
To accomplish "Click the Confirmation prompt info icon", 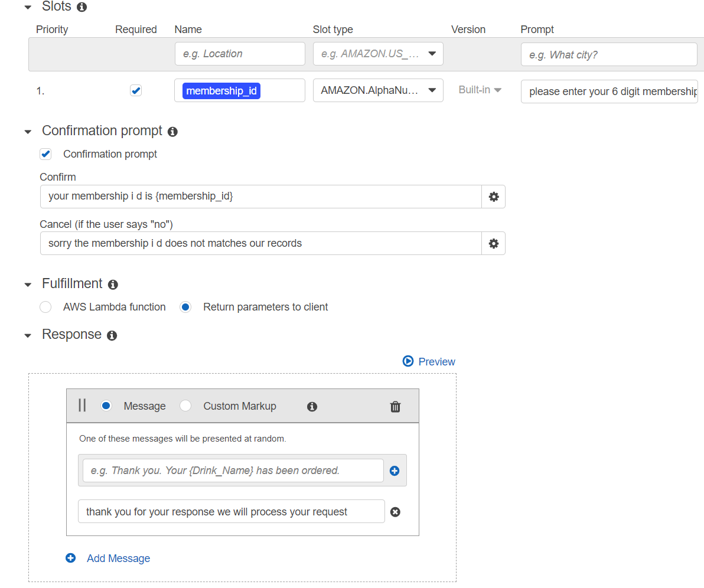I will pos(172,132).
